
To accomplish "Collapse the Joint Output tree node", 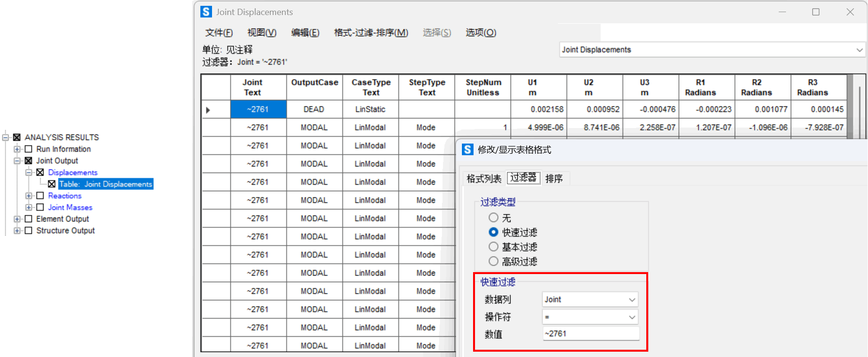I will (17, 161).
